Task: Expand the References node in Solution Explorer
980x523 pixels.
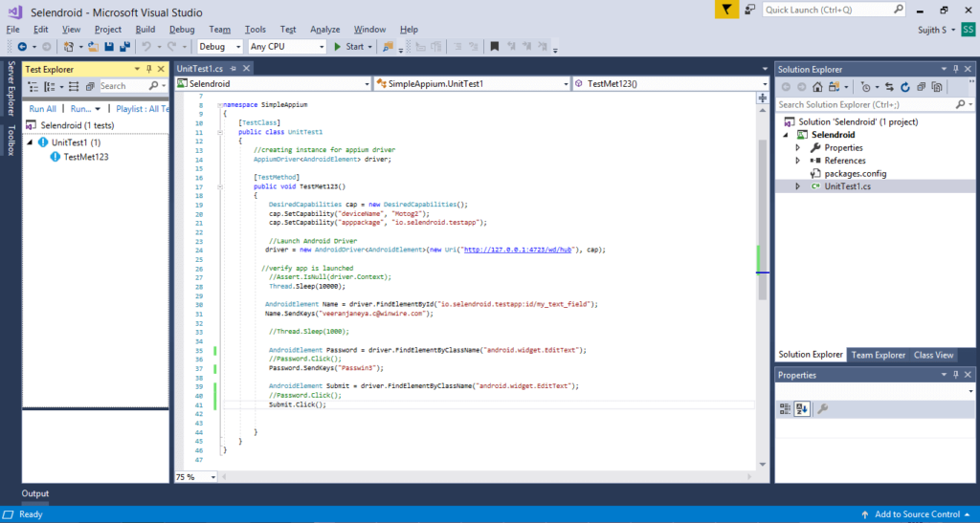Action: point(797,161)
